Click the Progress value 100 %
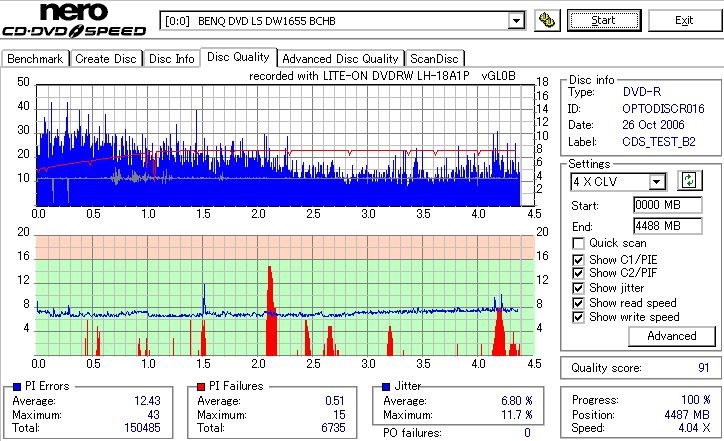This screenshot has height=441, width=724. coord(695,400)
